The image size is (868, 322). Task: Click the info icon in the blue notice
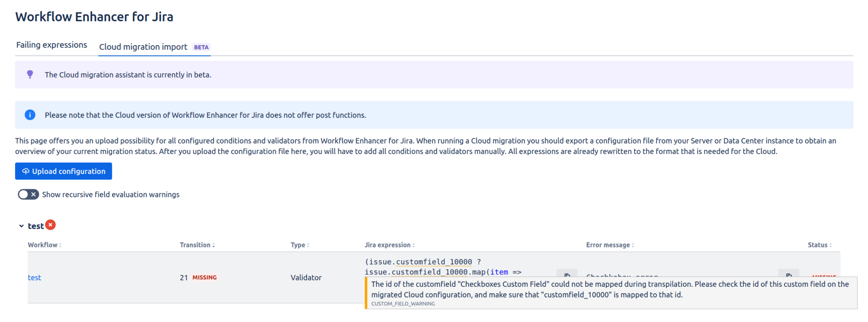(x=30, y=115)
